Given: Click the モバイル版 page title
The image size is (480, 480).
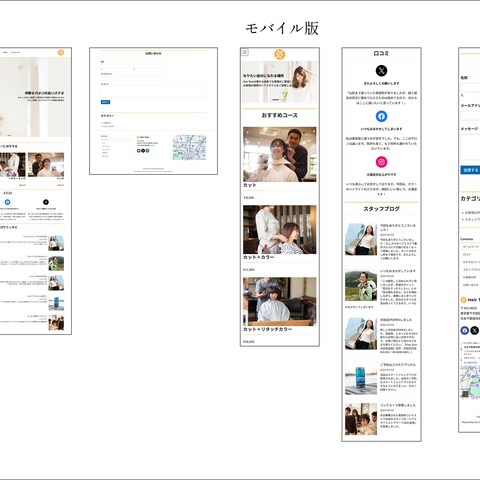Looking at the screenshot, I should pyautogui.click(x=282, y=28).
